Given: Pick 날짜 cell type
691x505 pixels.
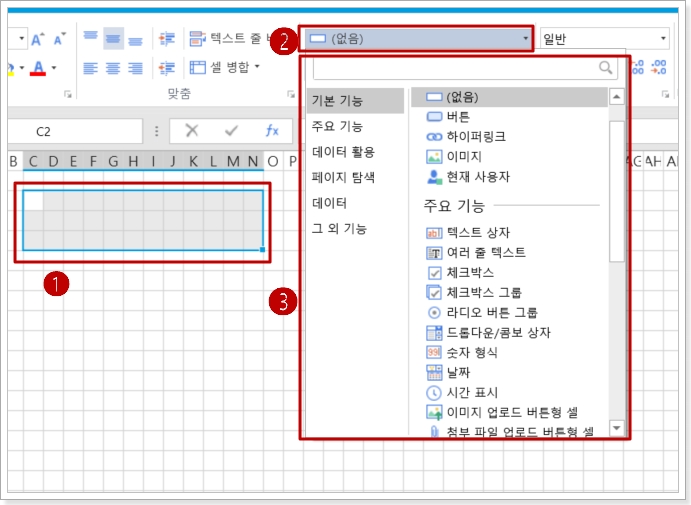Looking at the screenshot, I should [x=459, y=372].
